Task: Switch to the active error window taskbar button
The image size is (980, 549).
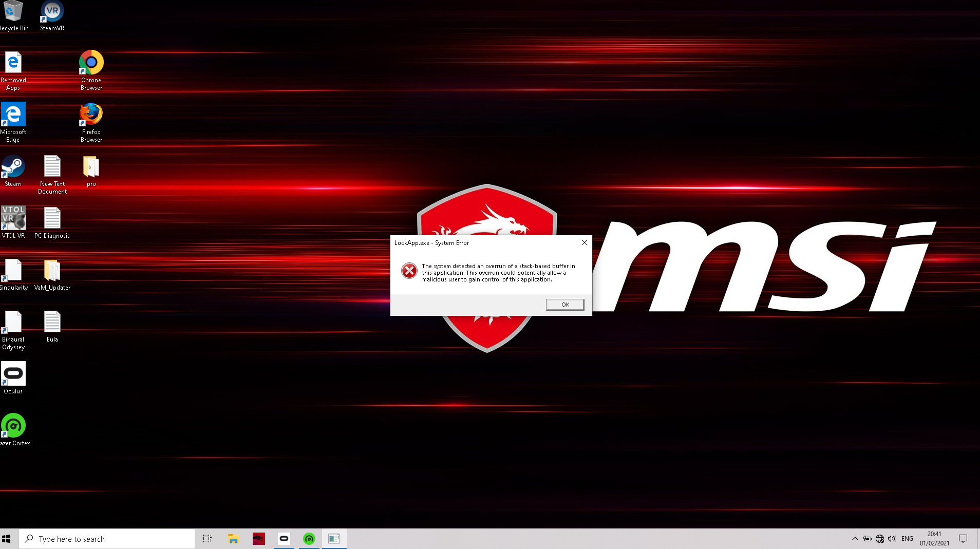Action: tap(334, 539)
